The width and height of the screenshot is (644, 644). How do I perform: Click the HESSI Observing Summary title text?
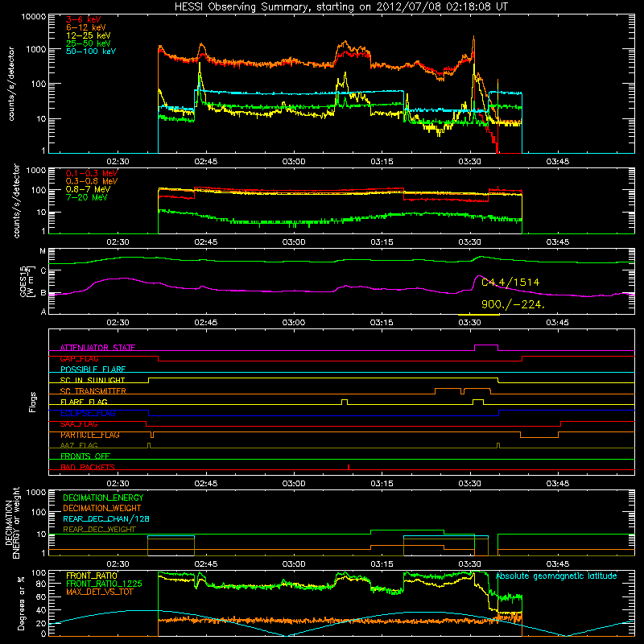[x=341, y=6]
